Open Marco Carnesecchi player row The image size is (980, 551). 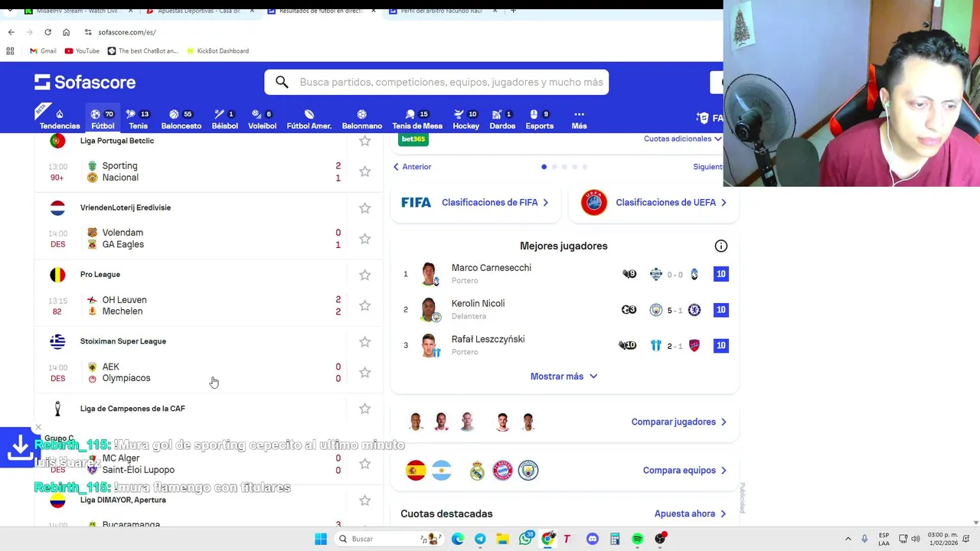pyautogui.click(x=564, y=274)
